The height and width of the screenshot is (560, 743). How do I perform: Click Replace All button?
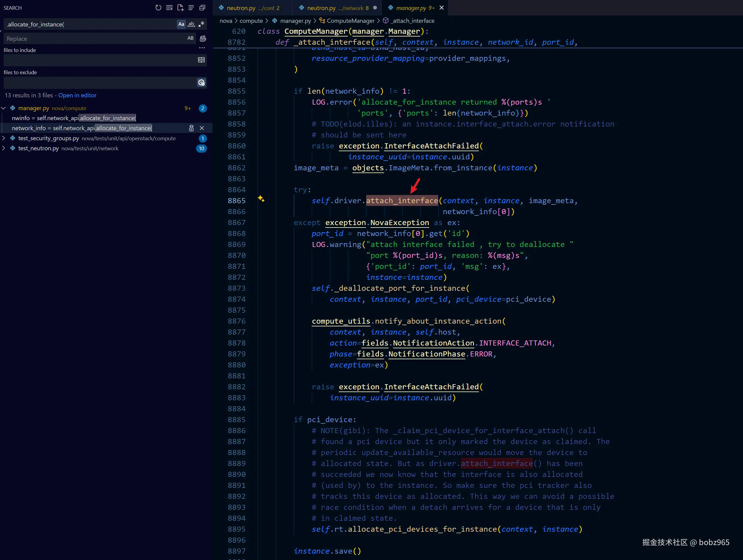(x=202, y=39)
